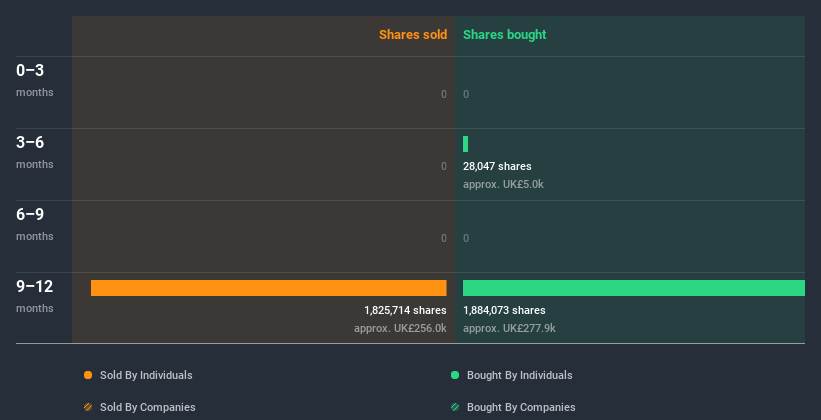Viewport: 821px width, 420px height.
Task: Click the 0–3 months row label
Action: point(35,80)
